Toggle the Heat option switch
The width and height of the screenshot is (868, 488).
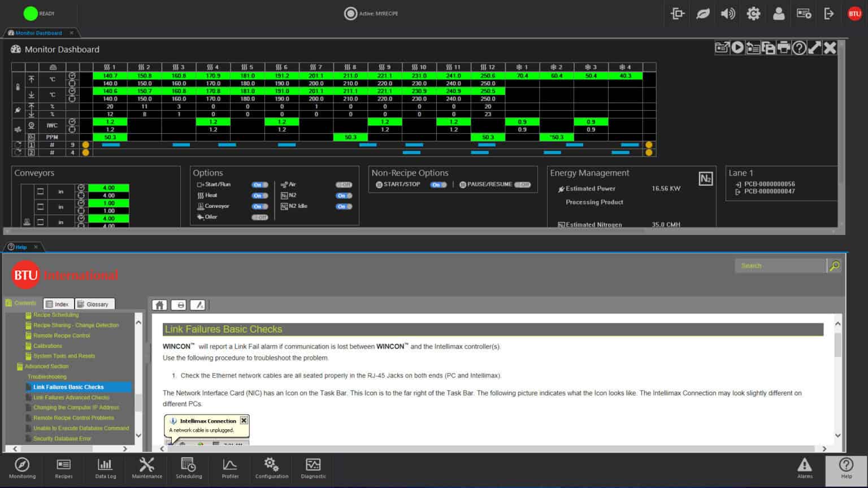259,195
